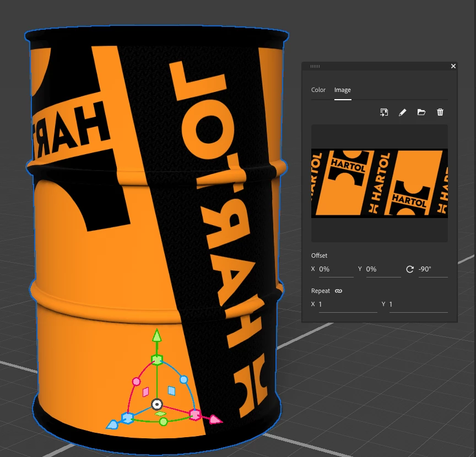Click the rotation -90° field
Image resolution: width=476 pixels, height=457 pixels.
click(x=433, y=269)
